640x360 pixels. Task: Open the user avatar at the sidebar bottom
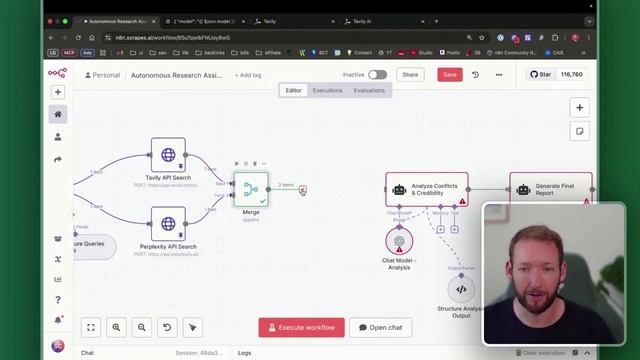(58, 346)
